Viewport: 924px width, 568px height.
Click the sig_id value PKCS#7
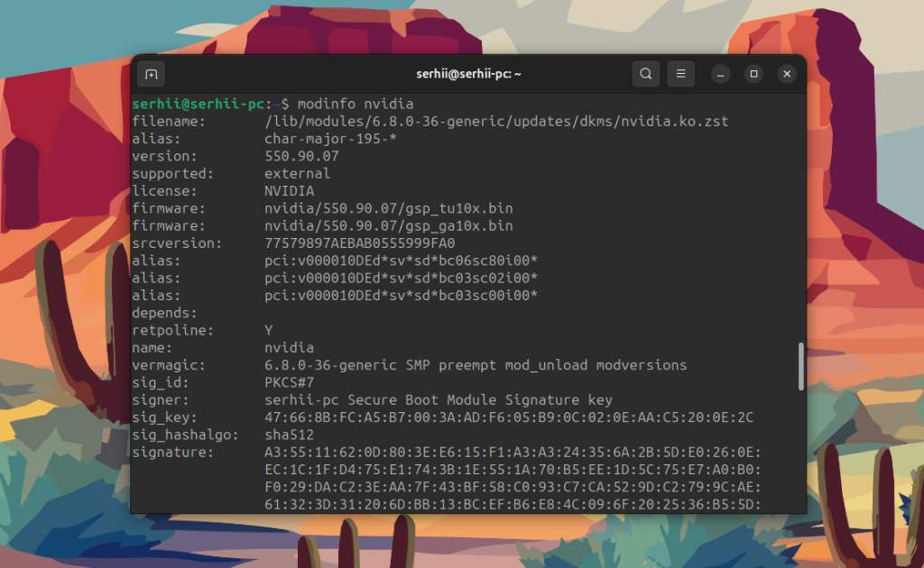coord(290,382)
